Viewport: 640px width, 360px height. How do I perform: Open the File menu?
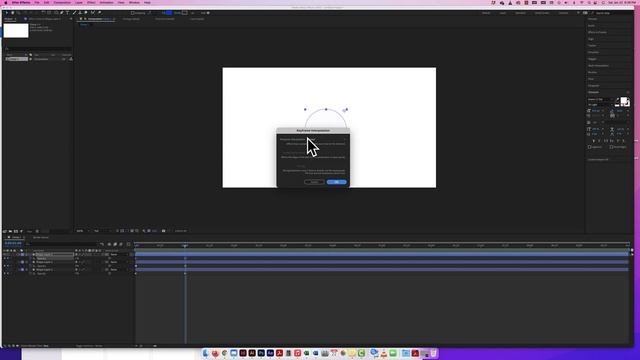coord(37,2)
